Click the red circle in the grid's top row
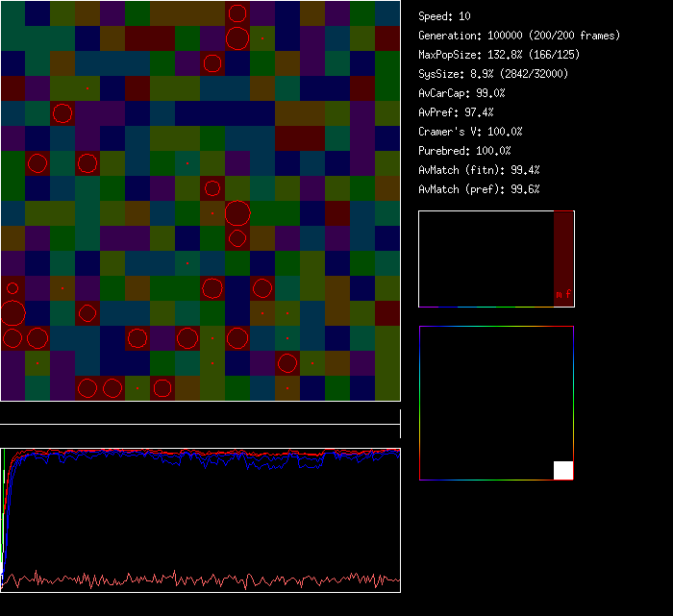This screenshot has height=616, width=673. click(x=237, y=13)
